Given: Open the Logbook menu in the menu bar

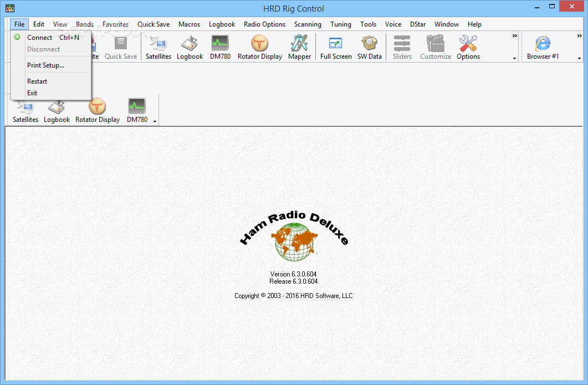Looking at the screenshot, I should (x=222, y=24).
